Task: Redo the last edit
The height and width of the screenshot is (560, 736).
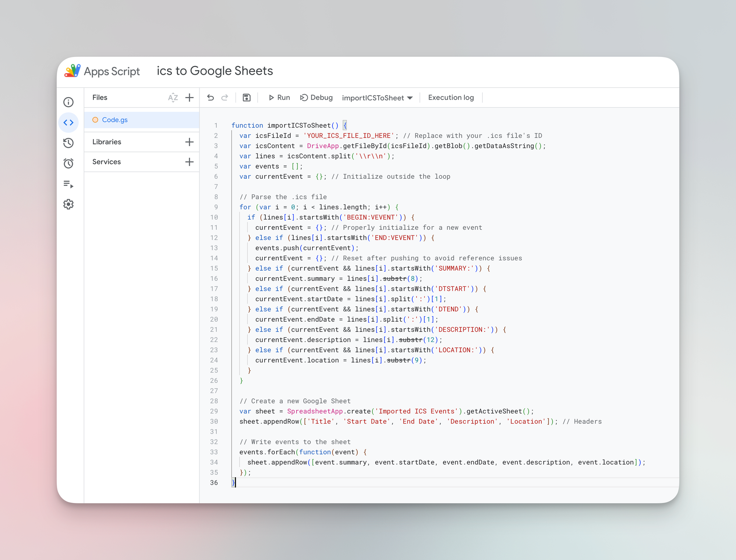Action: click(225, 97)
